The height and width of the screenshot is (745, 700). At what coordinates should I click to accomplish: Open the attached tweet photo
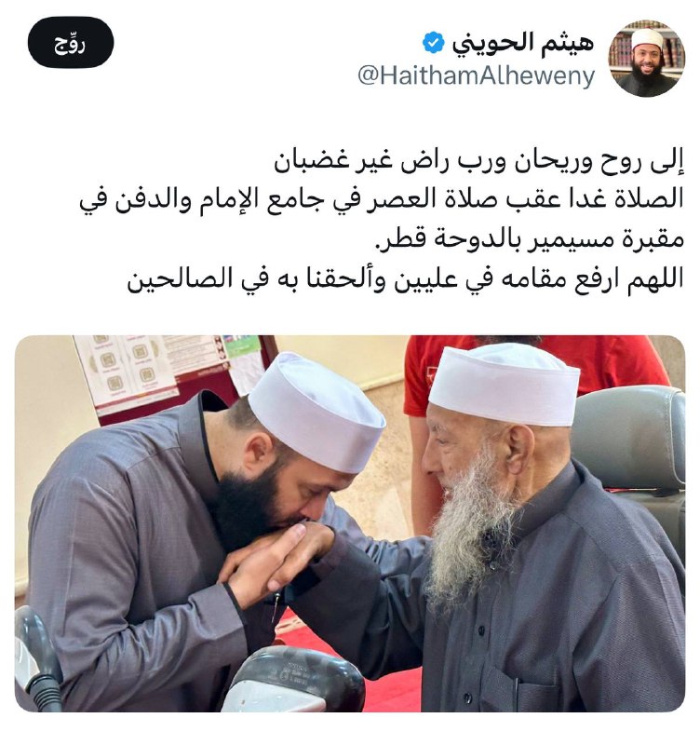(x=350, y=523)
